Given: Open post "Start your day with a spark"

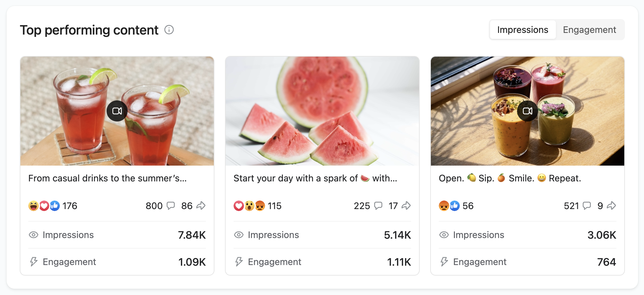Looking at the screenshot, I should point(315,178).
